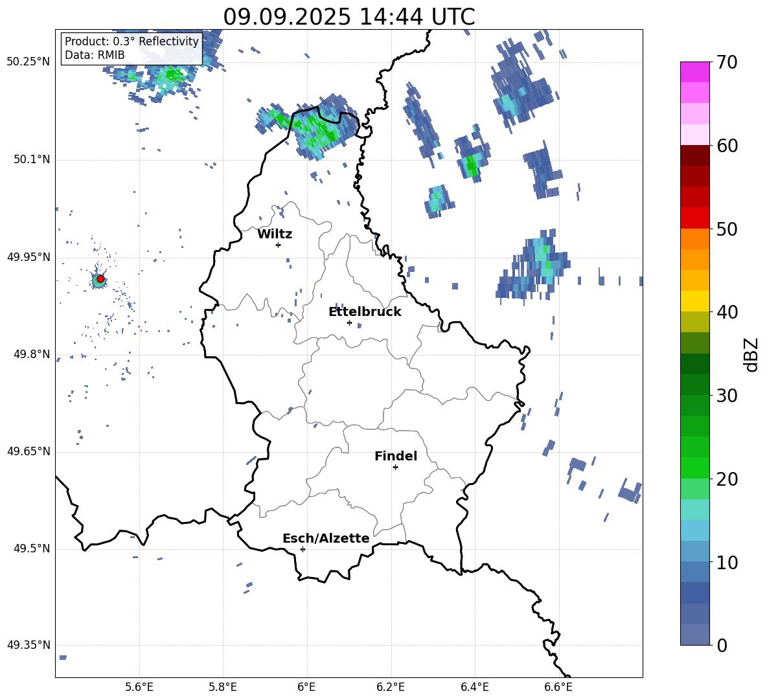Click the colorbar tick value 40
The width and height of the screenshot is (767, 700).
727,312
